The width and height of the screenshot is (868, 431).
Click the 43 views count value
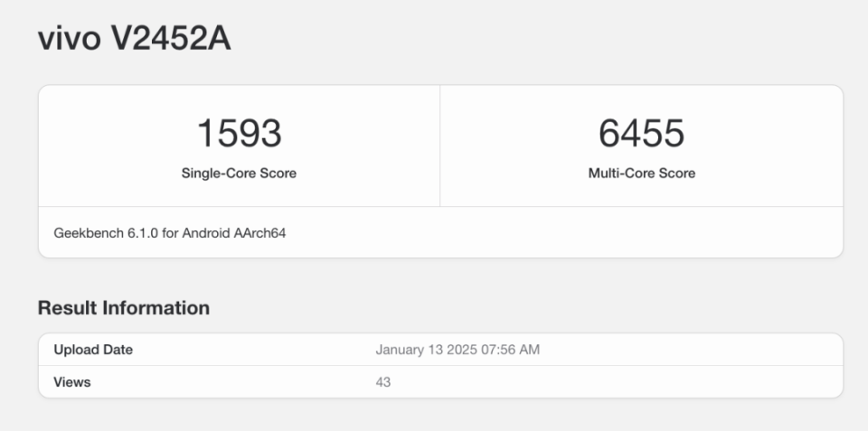383,382
